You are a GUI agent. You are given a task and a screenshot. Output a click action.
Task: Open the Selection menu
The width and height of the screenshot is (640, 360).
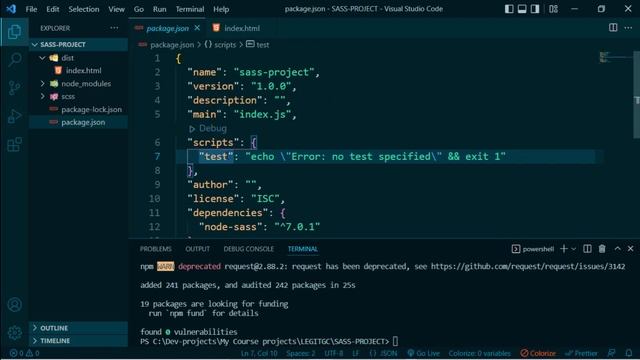coord(84,9)
